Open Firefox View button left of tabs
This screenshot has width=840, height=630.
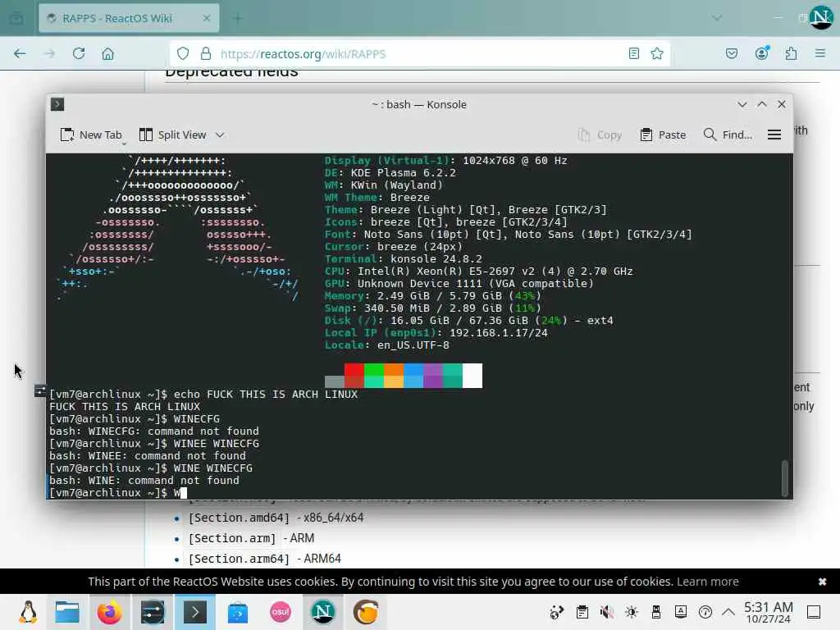click(16, 19)
